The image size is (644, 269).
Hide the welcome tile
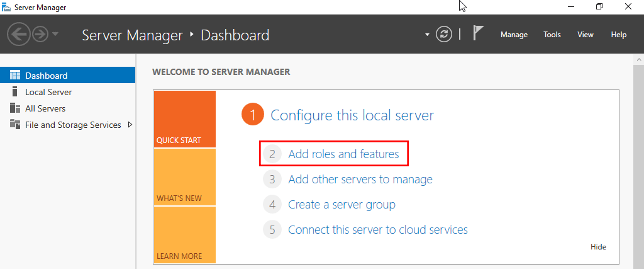click(x=598, y=247)
